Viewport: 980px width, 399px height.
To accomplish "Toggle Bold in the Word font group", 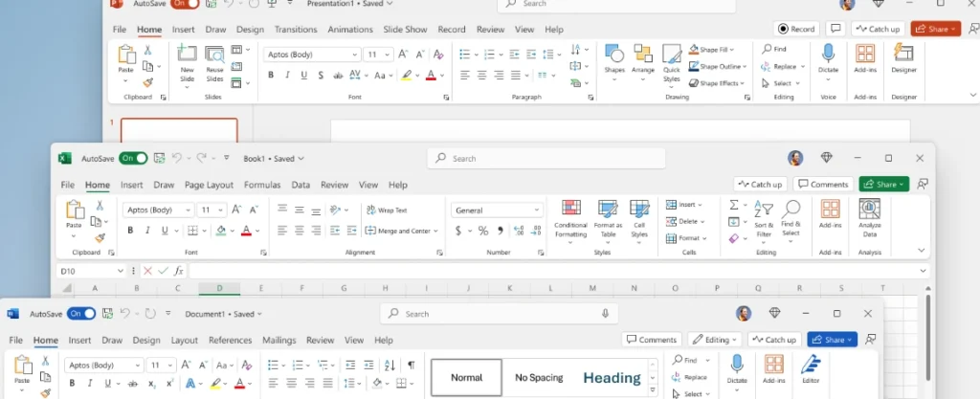I will tap(73, 384).
